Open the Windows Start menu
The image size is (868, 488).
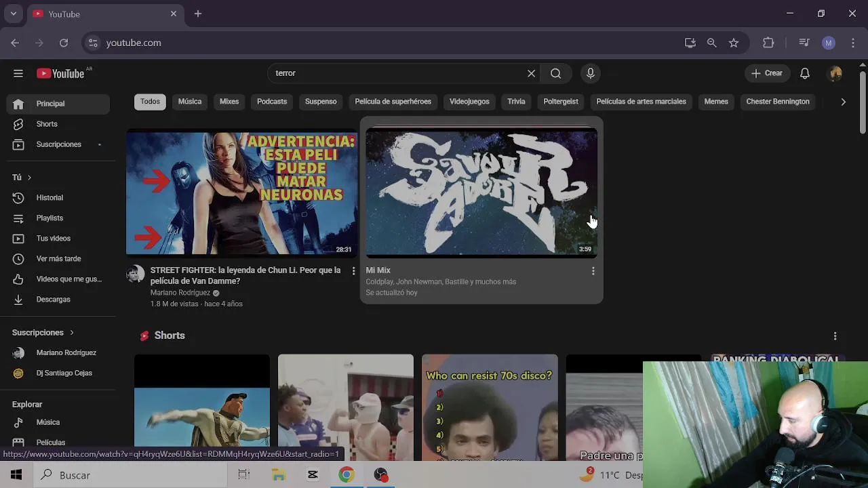click(x=16, y=475)
